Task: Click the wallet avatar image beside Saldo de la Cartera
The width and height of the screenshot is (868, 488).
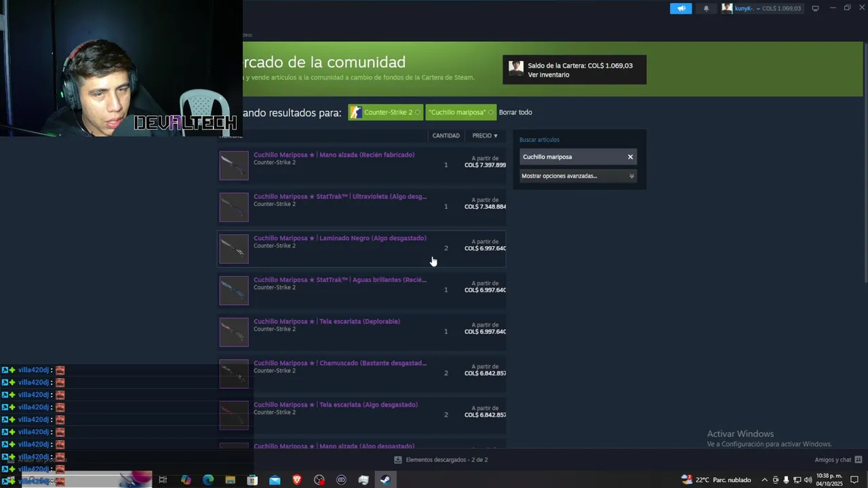Action: [x=516, y=68]
